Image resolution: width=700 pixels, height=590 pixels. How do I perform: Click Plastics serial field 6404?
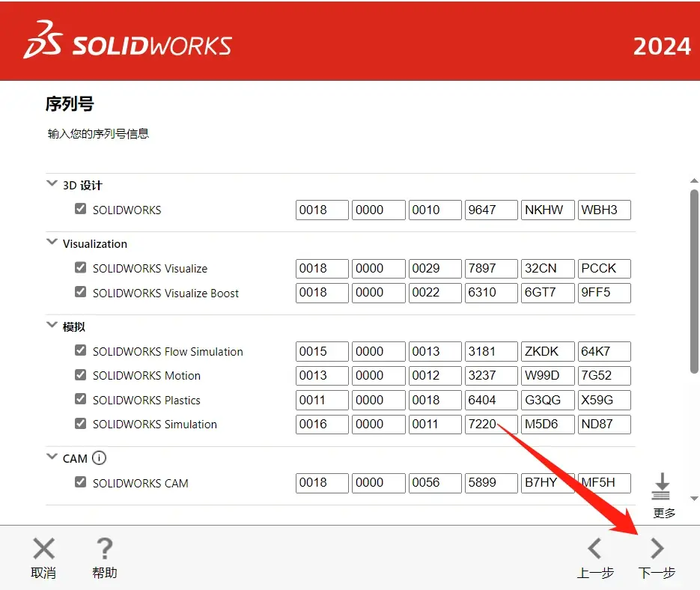[x=491, y=400]
